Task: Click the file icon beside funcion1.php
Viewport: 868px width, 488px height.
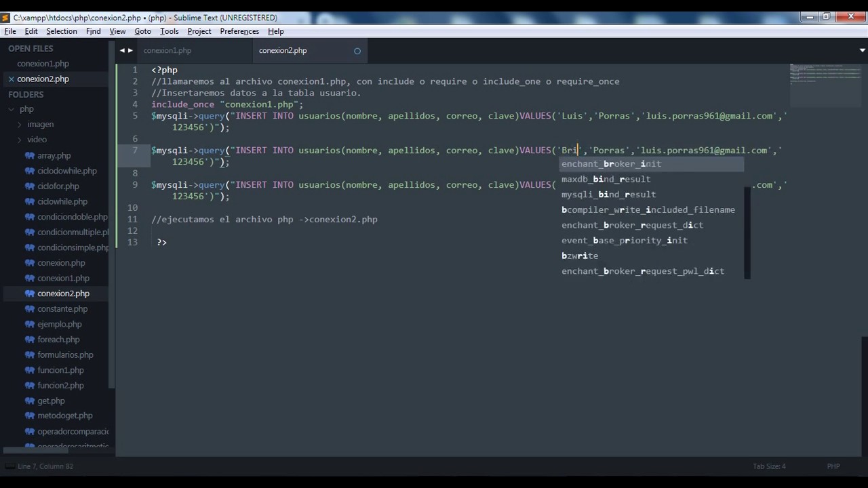Action: pos(29,370)
